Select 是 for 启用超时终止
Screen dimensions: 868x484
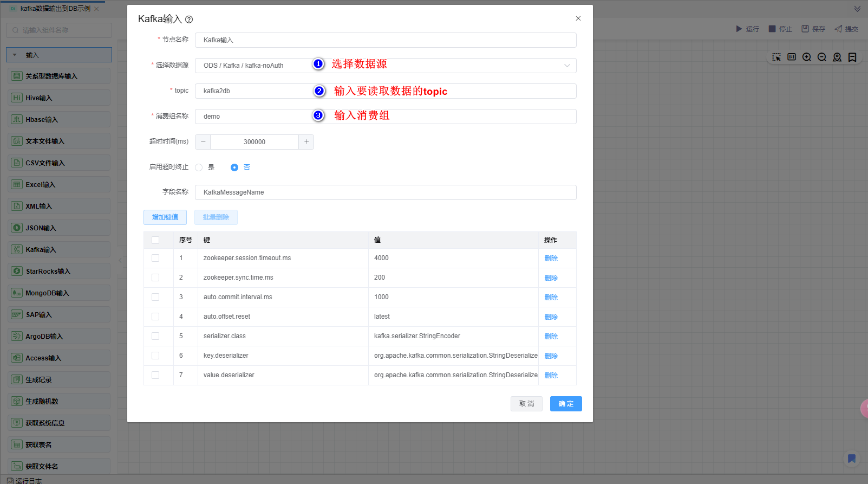pos(199,167)
